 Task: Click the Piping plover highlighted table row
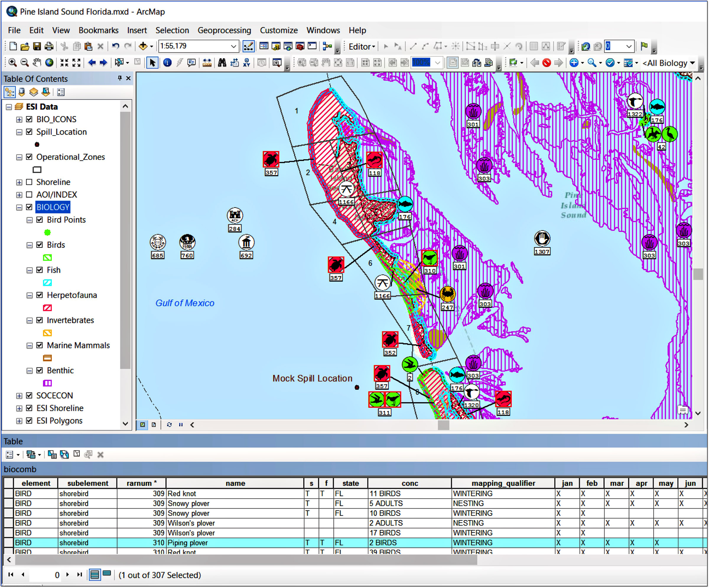[188, 543]
